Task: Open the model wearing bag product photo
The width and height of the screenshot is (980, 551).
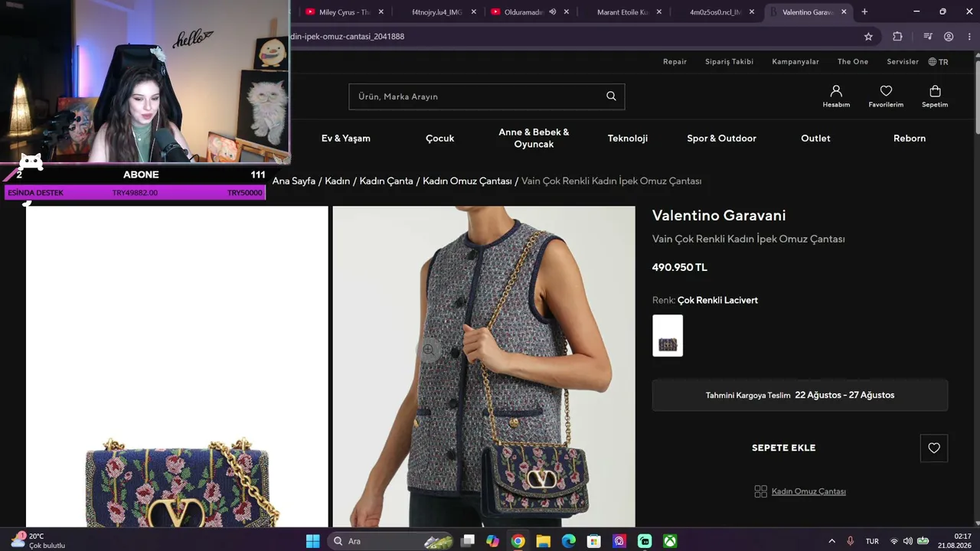Action: (484, 367)
